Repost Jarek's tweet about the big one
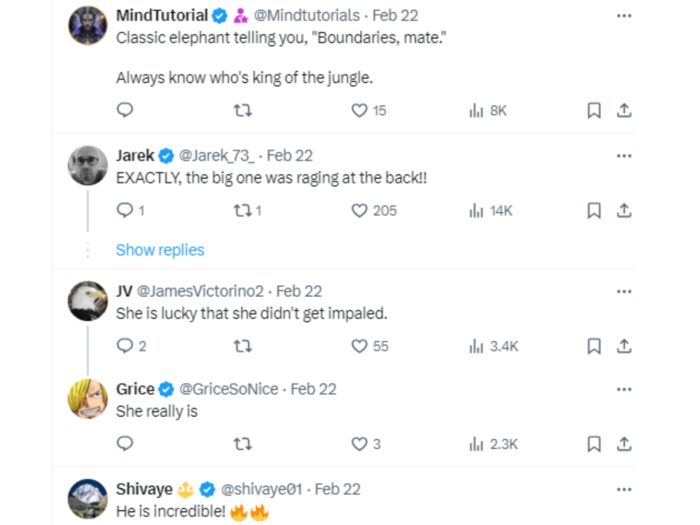Screen dimensions: 700x525 [x=243, y=210]
